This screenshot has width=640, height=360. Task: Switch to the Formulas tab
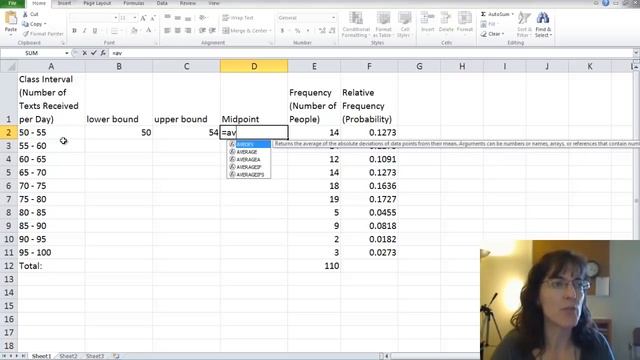click(133, 3)
